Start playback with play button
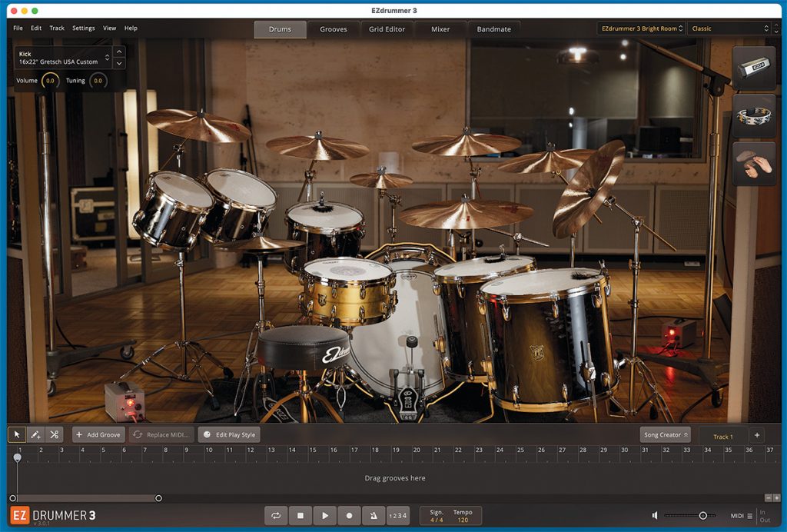The height and width of the screenshot is (532, 787). coord(325,515)
